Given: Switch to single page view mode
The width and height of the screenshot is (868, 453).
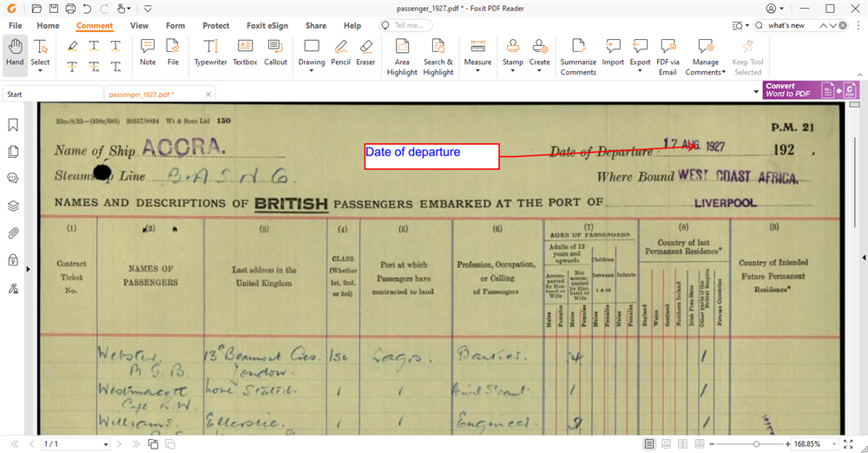Looking at the screenshot, I should click(649, 443).
